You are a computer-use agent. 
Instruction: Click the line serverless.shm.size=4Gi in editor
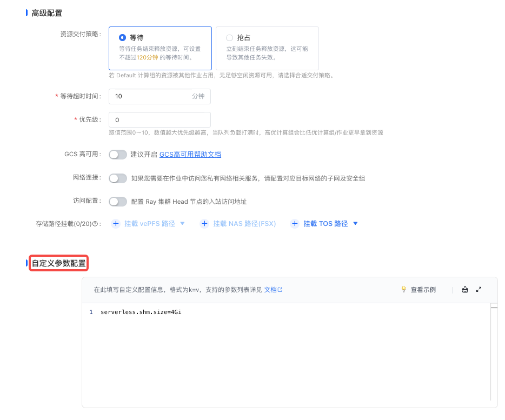click(141, 312)
